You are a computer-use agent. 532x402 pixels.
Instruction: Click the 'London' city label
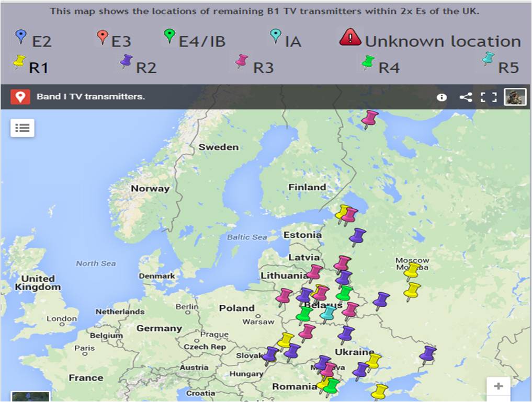point(62,318)
